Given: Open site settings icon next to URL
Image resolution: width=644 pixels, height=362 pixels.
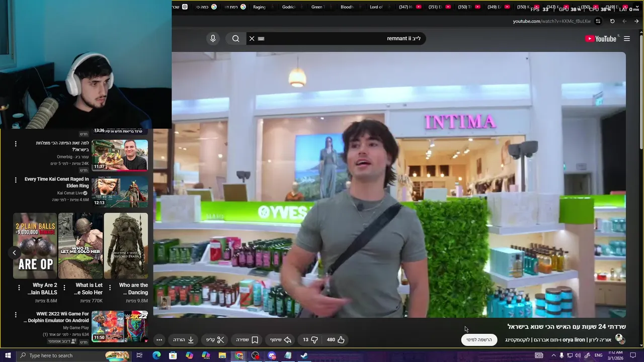Looking at the screenshot, I should (x=598, y=21).
